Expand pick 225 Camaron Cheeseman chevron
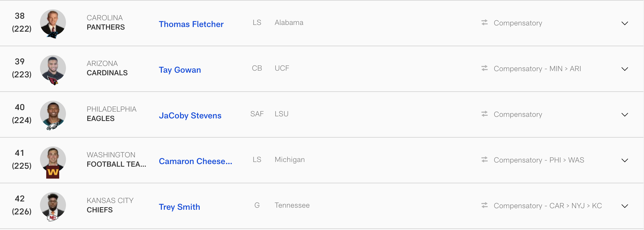The width and height of the screenshot is (644, 230). point(625,160)
